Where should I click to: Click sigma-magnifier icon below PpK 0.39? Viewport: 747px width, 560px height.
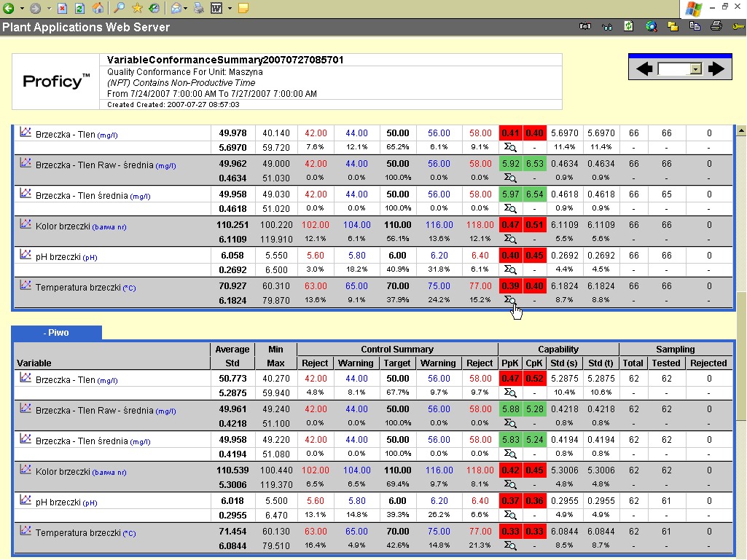point(510,300)
